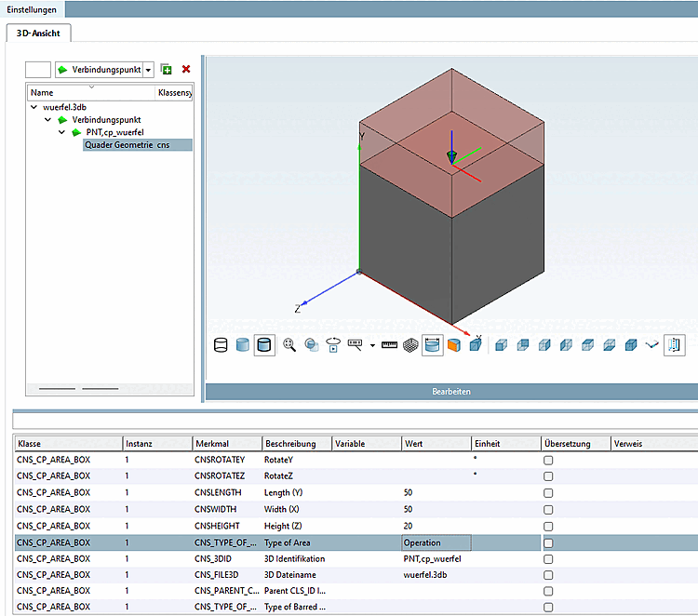This screenshot has width=698, height=616.
Task: Click the green plus add icon
Action: click(166, 70)
